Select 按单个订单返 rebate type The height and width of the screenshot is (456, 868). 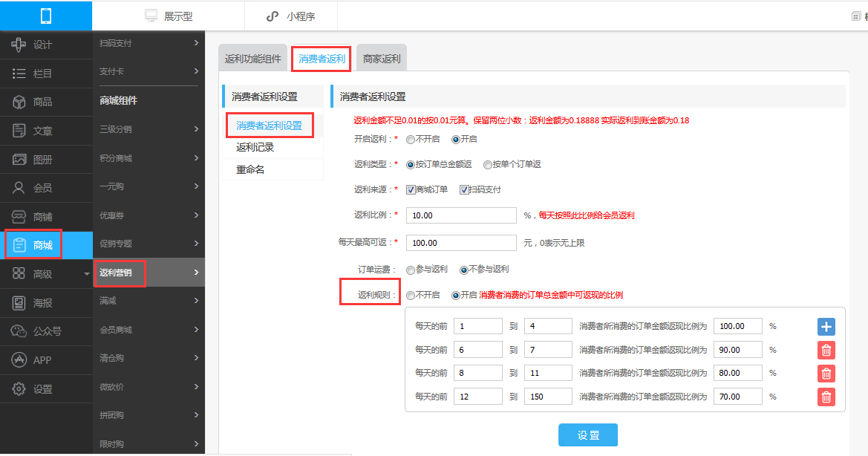coord(487,165)
